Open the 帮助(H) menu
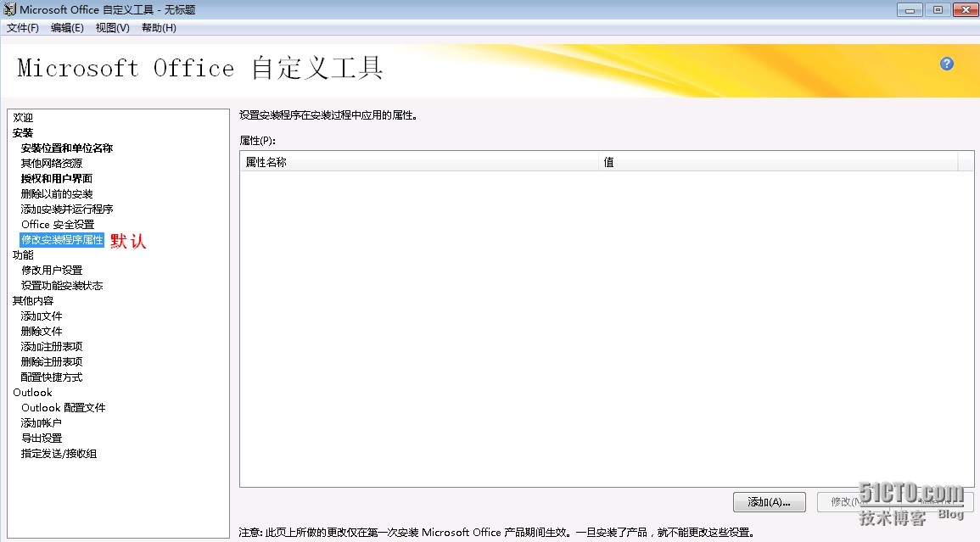This screenshot has height=542, width=980. (x=159, y=27)
